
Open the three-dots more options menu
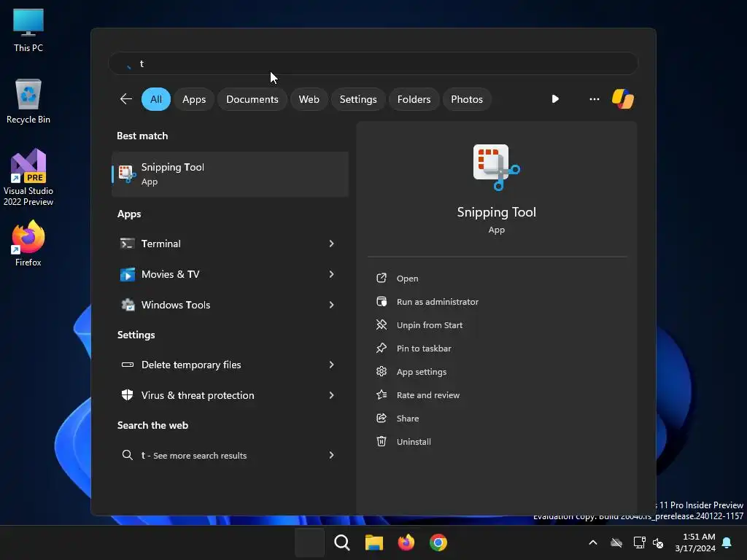click(x=594, y=99)
